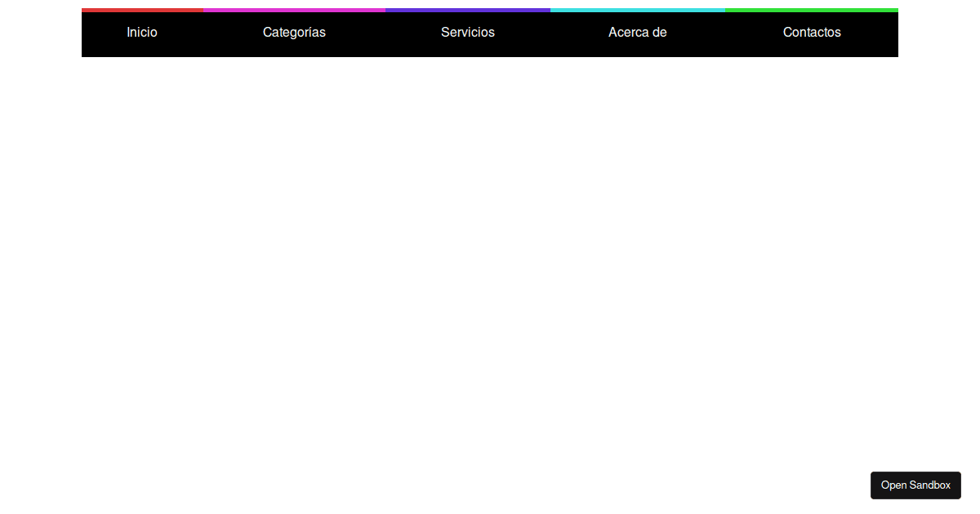Go to the Servicios section

pyautogui.click(x=467, y=33)
